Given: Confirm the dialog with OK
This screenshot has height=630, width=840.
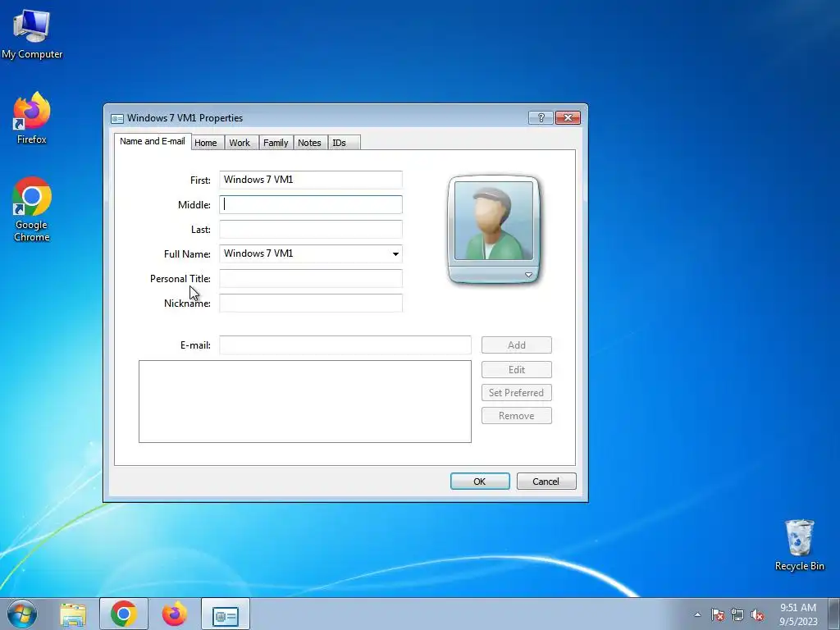Looking at the screenshot, I should pos(480,481).
